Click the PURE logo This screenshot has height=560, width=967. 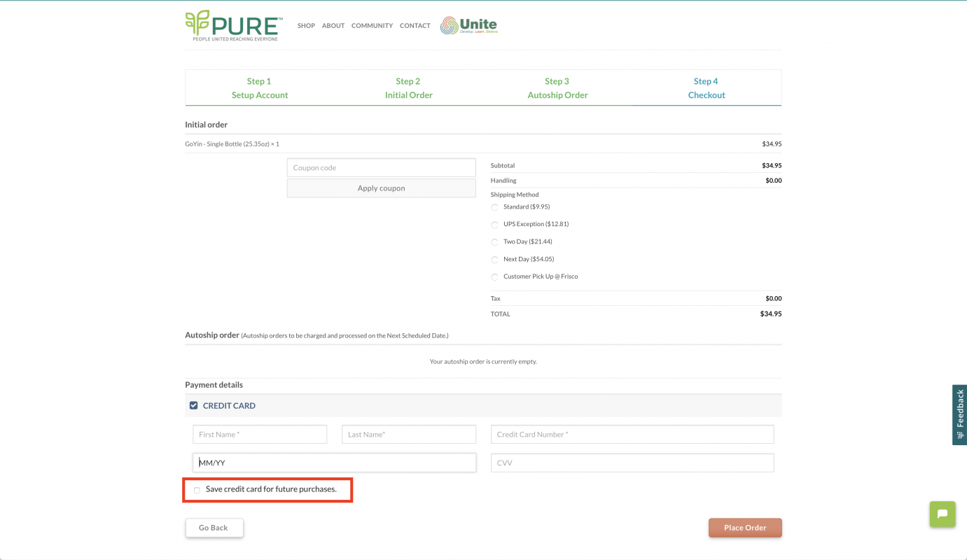(234, 25)
